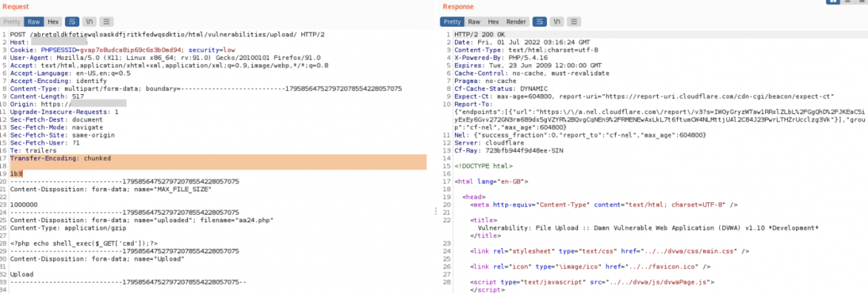868x294 pixels.
Task: Toggle word wrap icon in Request panel
Action: point(72,22)
